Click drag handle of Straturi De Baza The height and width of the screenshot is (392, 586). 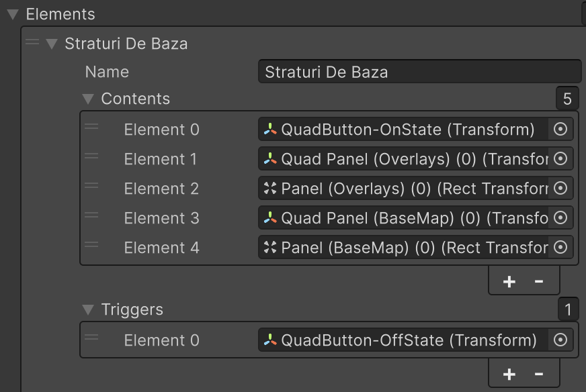pyautogui.click(x=32, y=43)
